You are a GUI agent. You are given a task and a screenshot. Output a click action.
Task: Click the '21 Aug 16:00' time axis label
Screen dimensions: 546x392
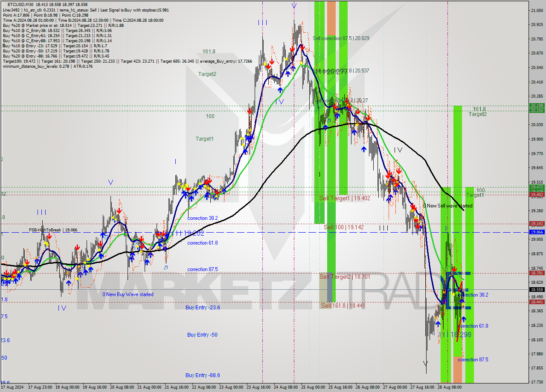177,388
